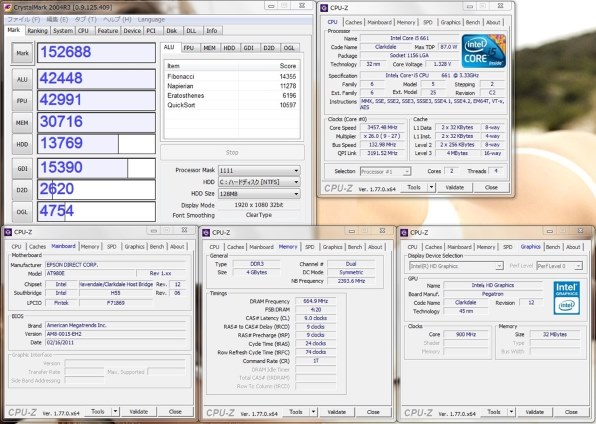Open Caches tab in top-right CPU-Z window
596x424 pixels.
tap(353, 22)
